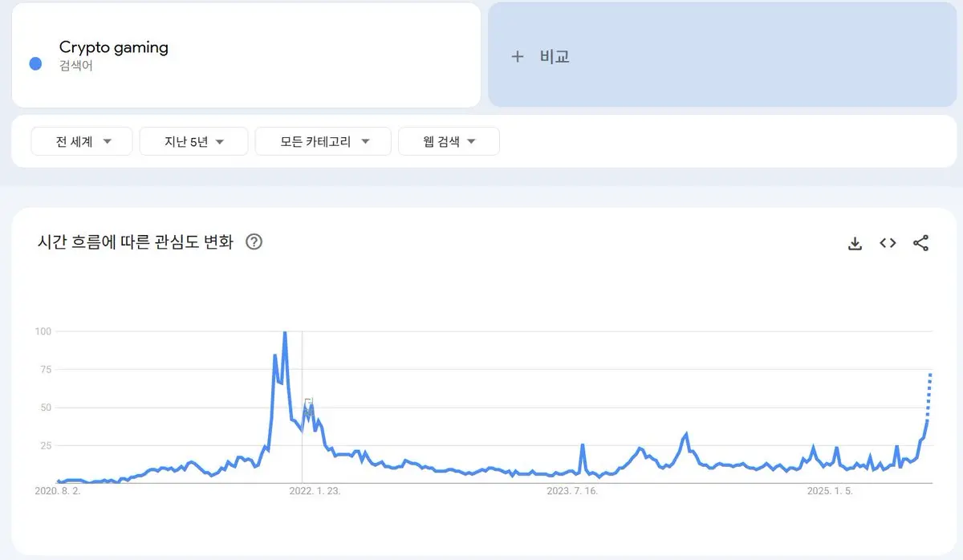Click the 2020. 8. 2. axis label
The height and width of the screenshot is (560, 963).
[x=59, y=490]
